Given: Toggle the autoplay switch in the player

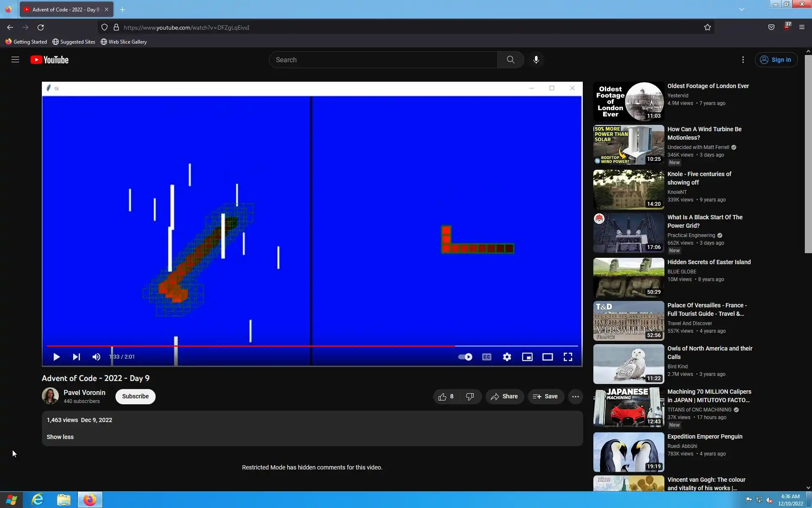Looking at the screenshot, I should (465, 357).
